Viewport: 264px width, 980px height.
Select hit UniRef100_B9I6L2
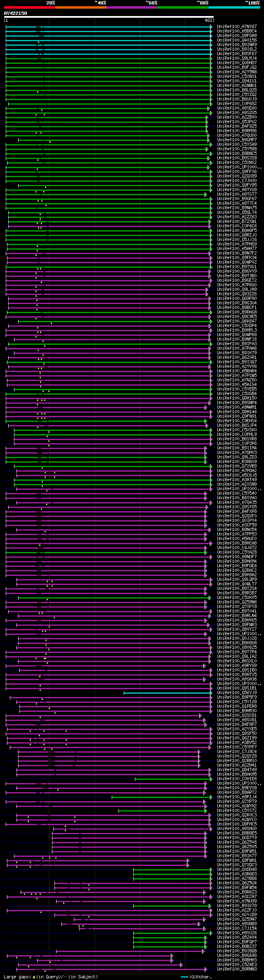point(237,49)
